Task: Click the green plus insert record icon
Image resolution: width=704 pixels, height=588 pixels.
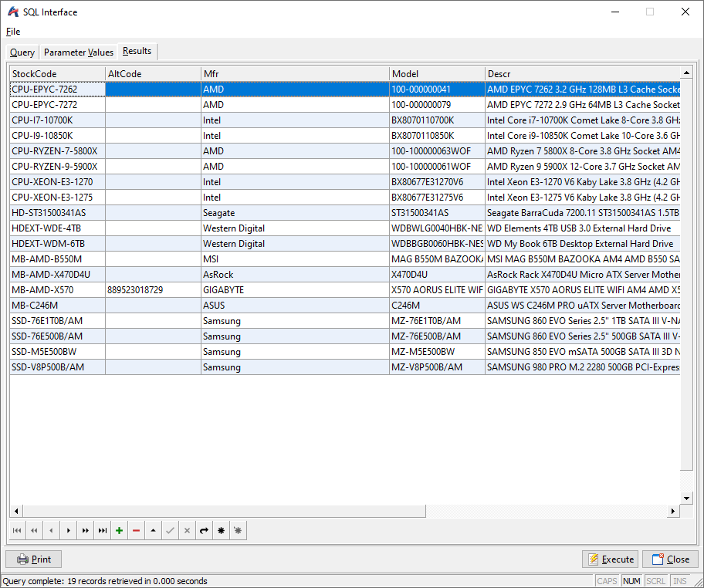Action: point(119,531)
